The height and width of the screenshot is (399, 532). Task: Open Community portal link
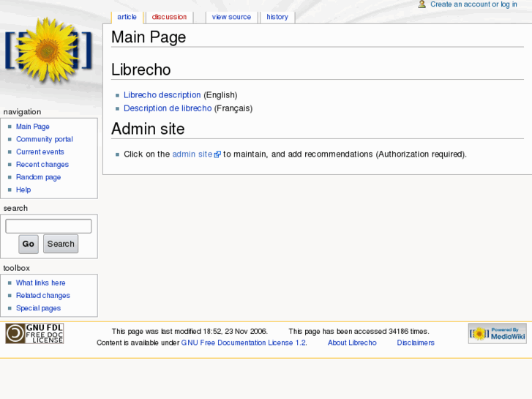click(45, 139)
